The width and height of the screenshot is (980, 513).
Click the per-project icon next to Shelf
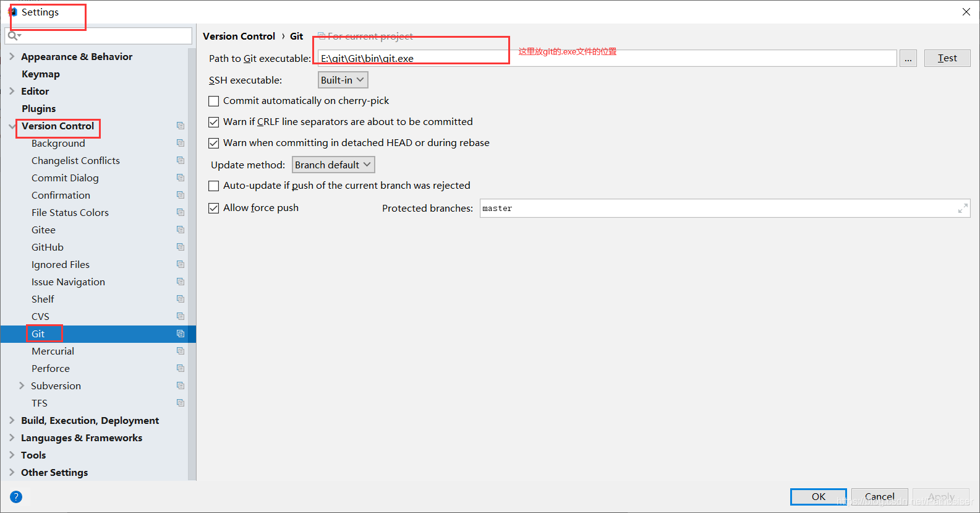181,299
